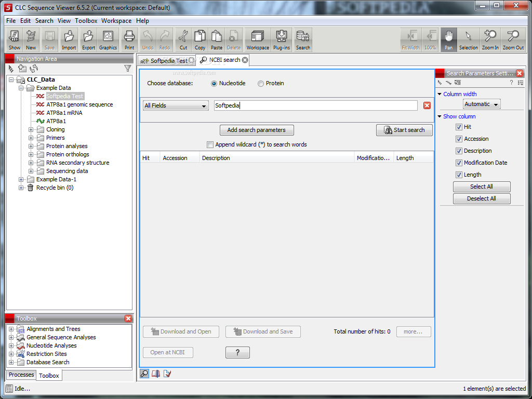
Task: Close the Toolbox panel red X
Action: coord(128,318)
